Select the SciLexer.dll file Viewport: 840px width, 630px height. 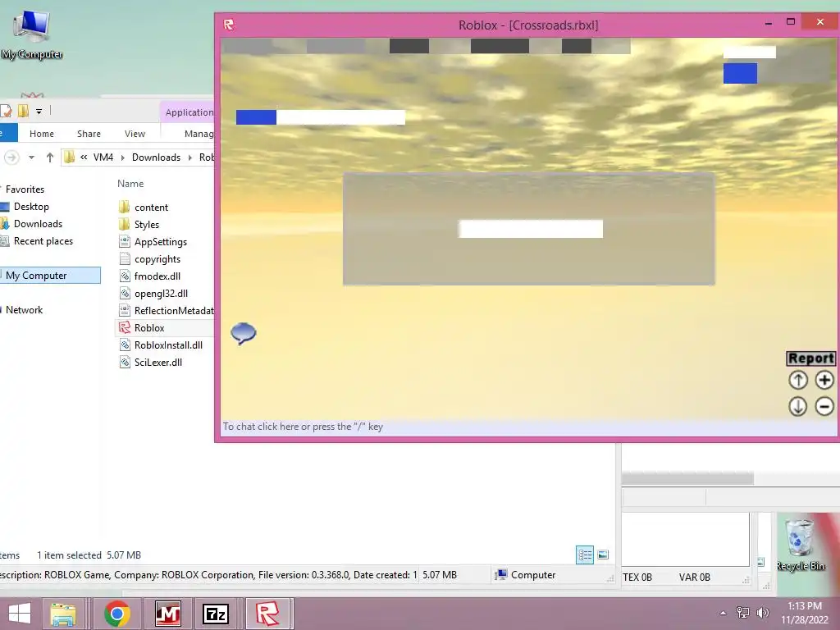click(x=158, y=362)
